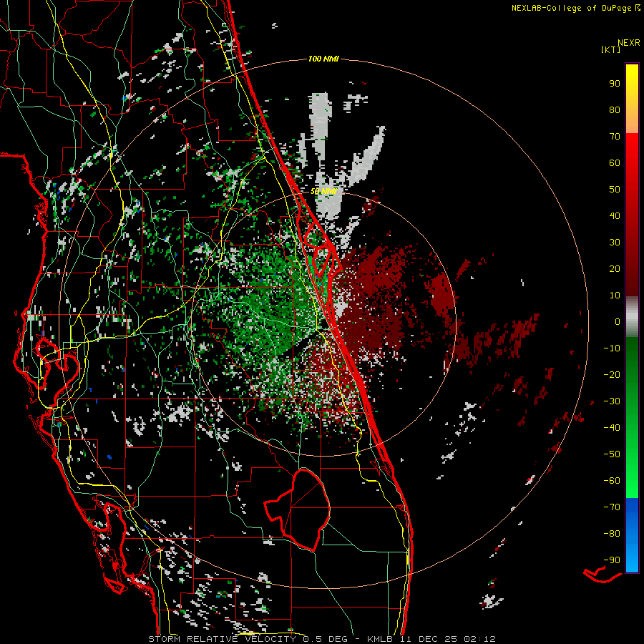Click the -10 legend value
Image resolution: width=644 pixels, height=644 pixels.
(612, 348)
